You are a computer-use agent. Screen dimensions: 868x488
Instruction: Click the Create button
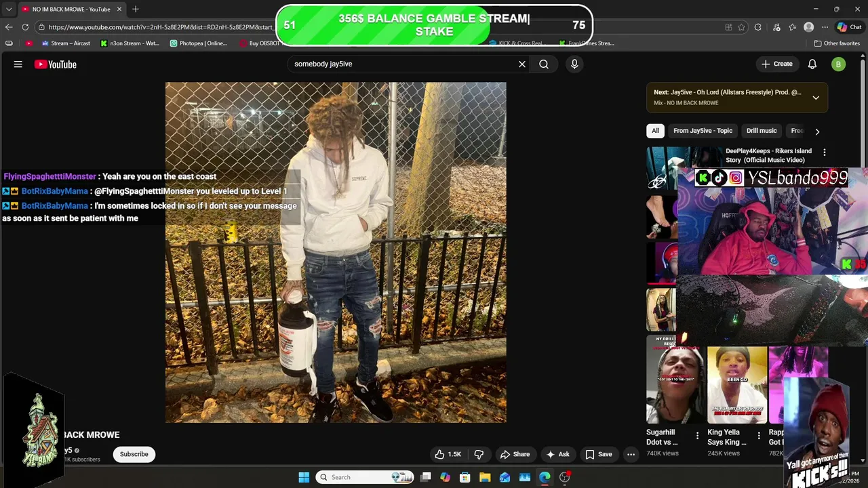(x=777, y=64)
